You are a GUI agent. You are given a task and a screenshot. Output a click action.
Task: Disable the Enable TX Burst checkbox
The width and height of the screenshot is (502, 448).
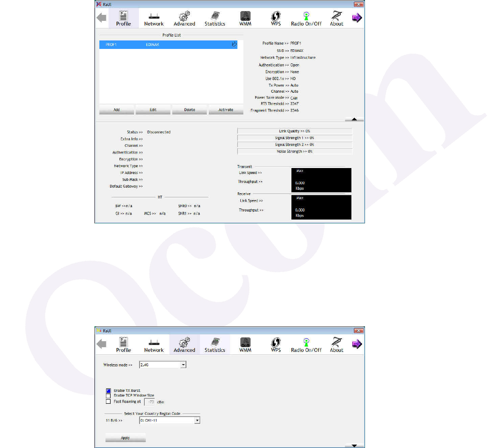click(108, 391)
